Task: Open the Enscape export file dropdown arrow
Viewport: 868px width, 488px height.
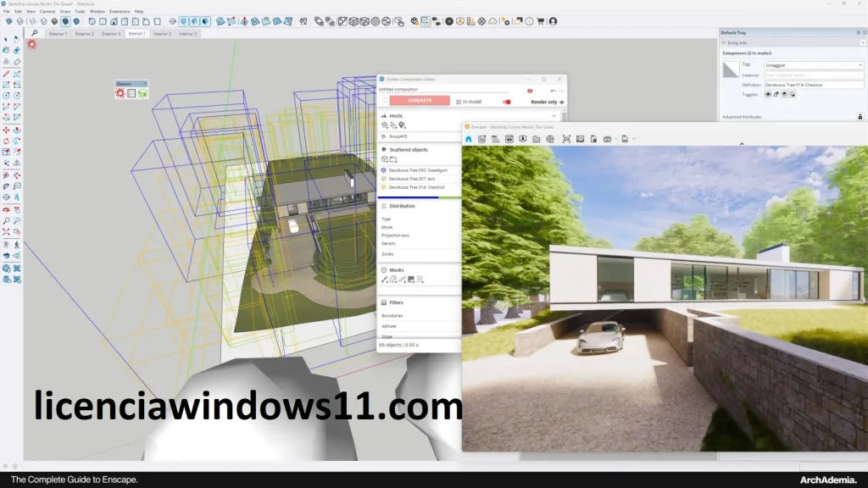Action: 634,139
